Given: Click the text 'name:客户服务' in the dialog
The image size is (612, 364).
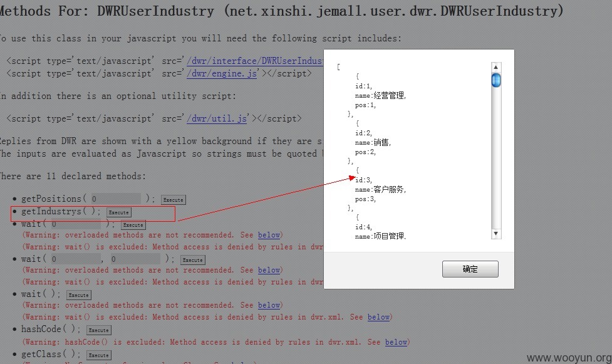Looking at the screenshot, I should coord(381,189).
